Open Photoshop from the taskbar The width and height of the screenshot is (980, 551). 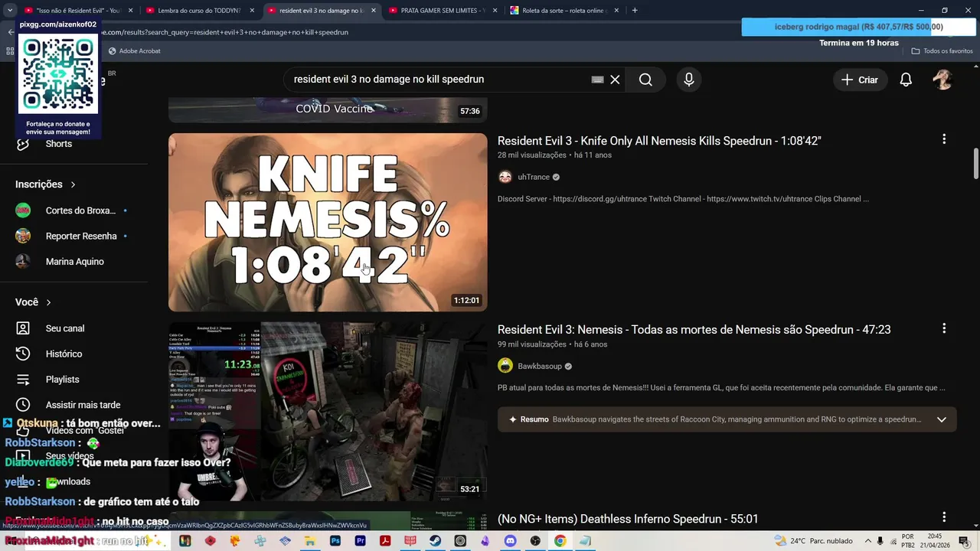(x=335, y=541)
